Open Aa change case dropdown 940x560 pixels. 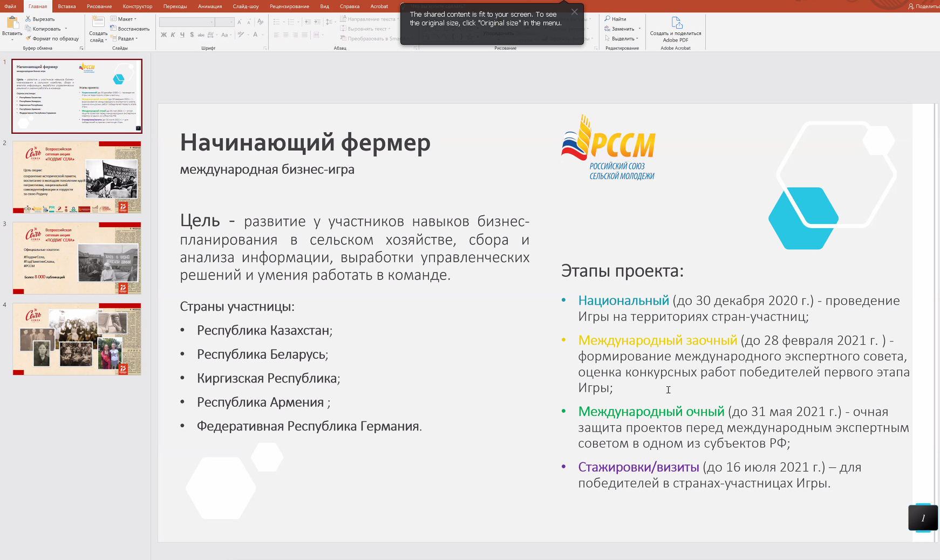pyautogui.click(x=226, y=35)
